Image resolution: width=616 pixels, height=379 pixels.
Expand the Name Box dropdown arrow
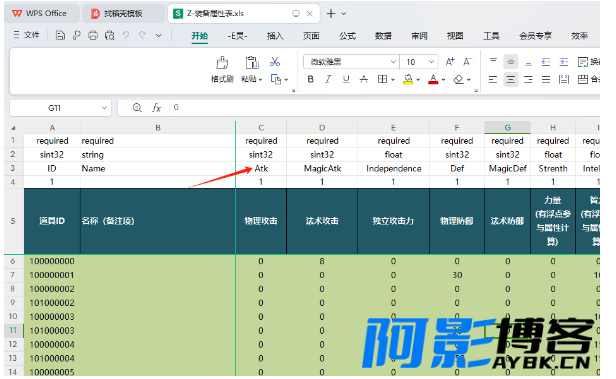104,108
